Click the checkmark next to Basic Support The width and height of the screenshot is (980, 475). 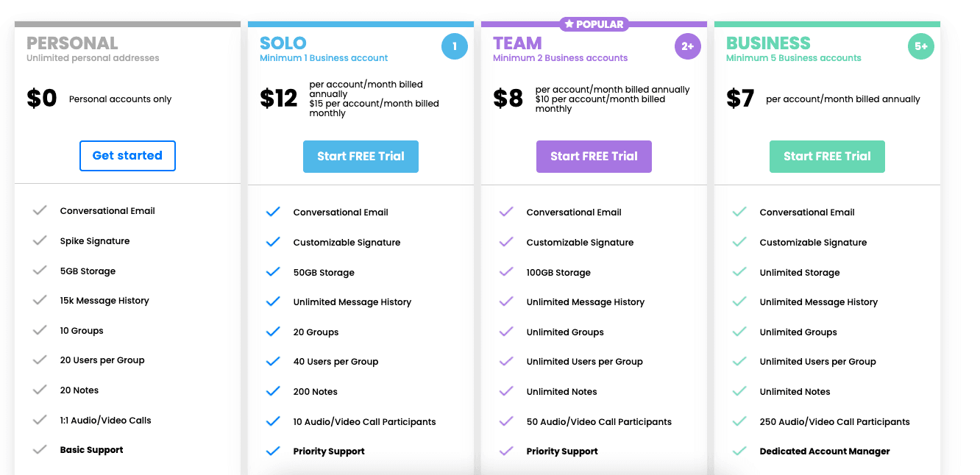click(40, 451)
